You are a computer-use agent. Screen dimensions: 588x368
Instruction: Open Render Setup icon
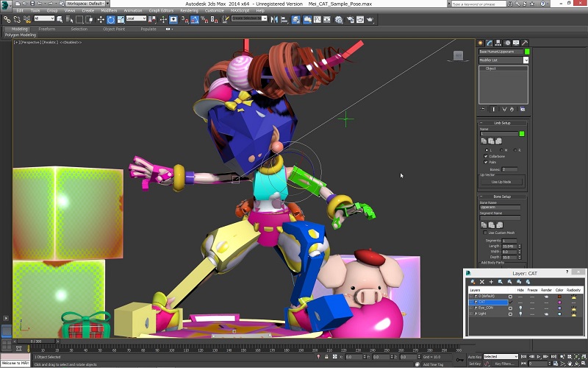pos(351,20)
